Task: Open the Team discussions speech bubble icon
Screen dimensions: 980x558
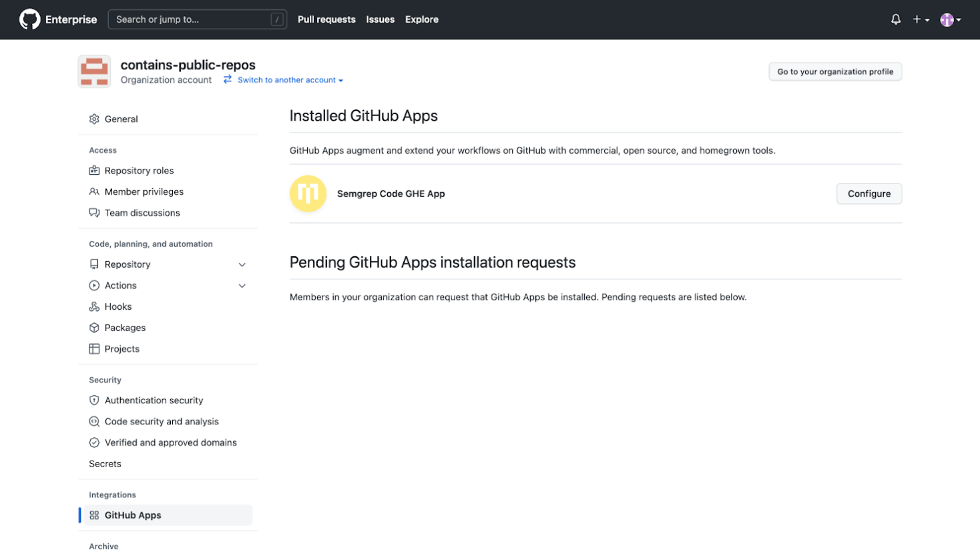Action: [x=94, y=212]
